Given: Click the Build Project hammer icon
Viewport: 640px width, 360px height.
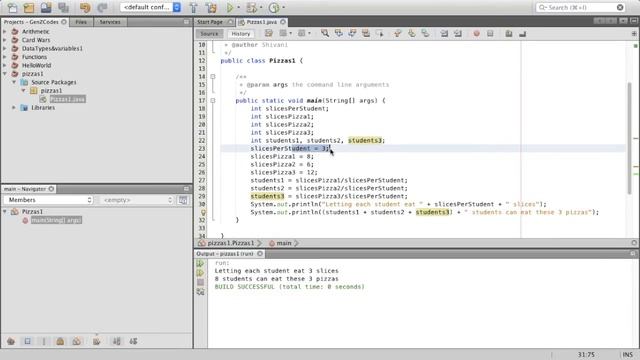Looking at the screenshot, I should pyautogui.click(x=194, y=7).
